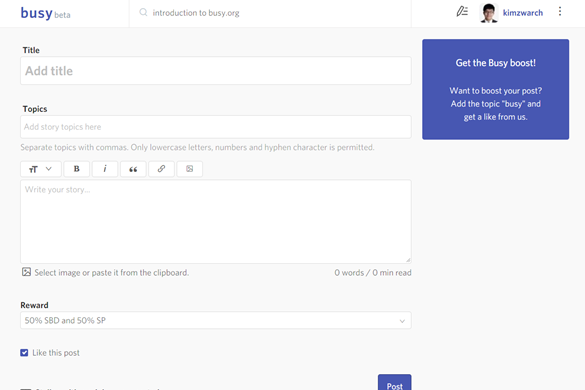Click the write post pencil icon

(462, 12)
